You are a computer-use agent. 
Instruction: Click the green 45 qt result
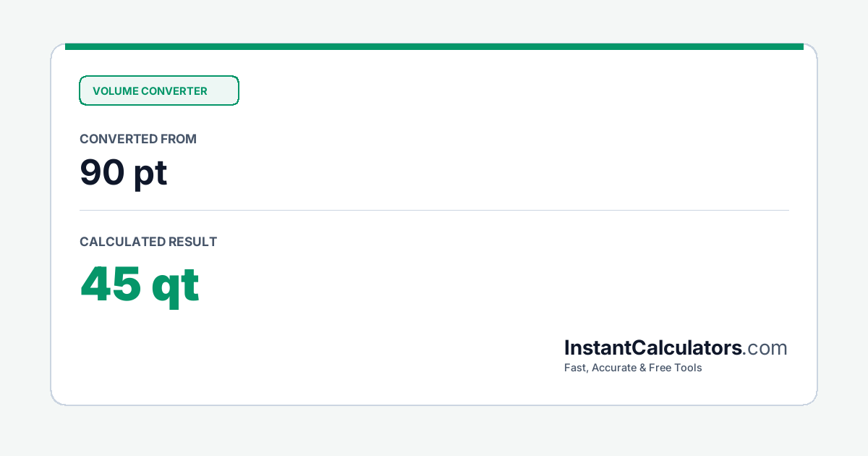pyautogui.click(x=140, y=284)
